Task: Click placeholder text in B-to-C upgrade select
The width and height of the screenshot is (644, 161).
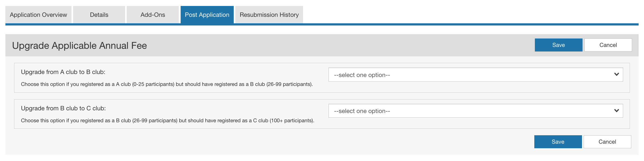Action: point(362,111)
